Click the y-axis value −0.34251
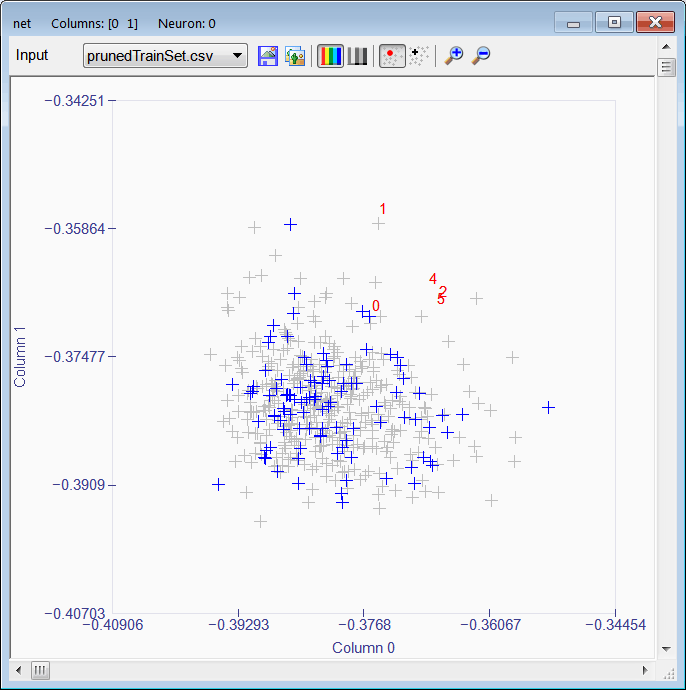The width and height of the screenshot is (686, 690). tap(75, 101)
